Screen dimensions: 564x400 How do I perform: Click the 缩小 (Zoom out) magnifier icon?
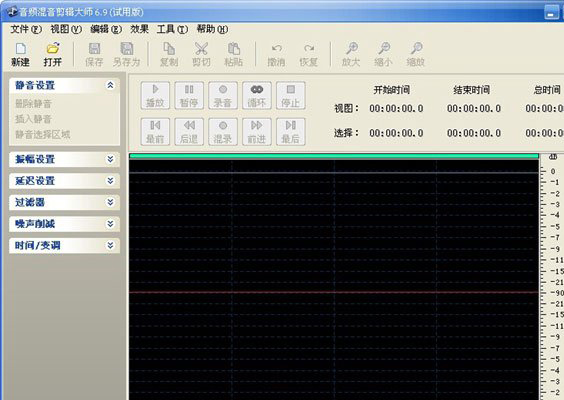click(x=383, y=54)
